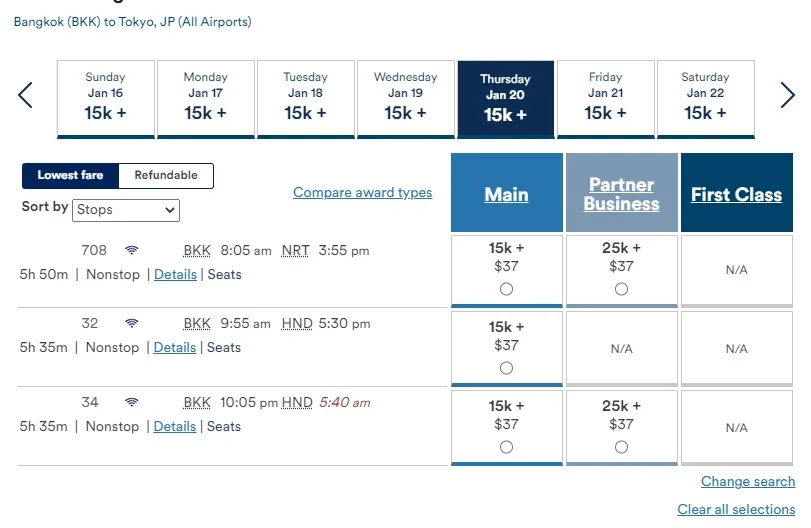Click Wi-Fi icon on flight 32
Image resolution: width=811 pixels, height=528 pixels.
pyautogui.click(x=132, y=323)
